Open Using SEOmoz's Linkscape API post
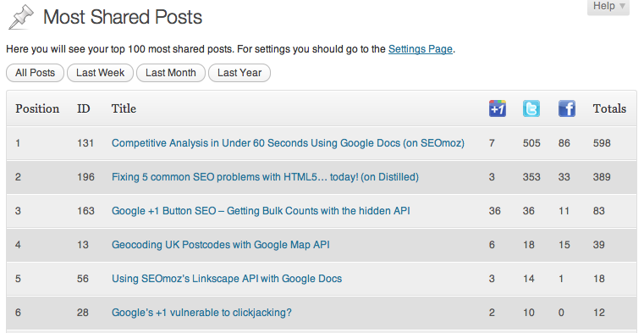 [x=227, y=278]
